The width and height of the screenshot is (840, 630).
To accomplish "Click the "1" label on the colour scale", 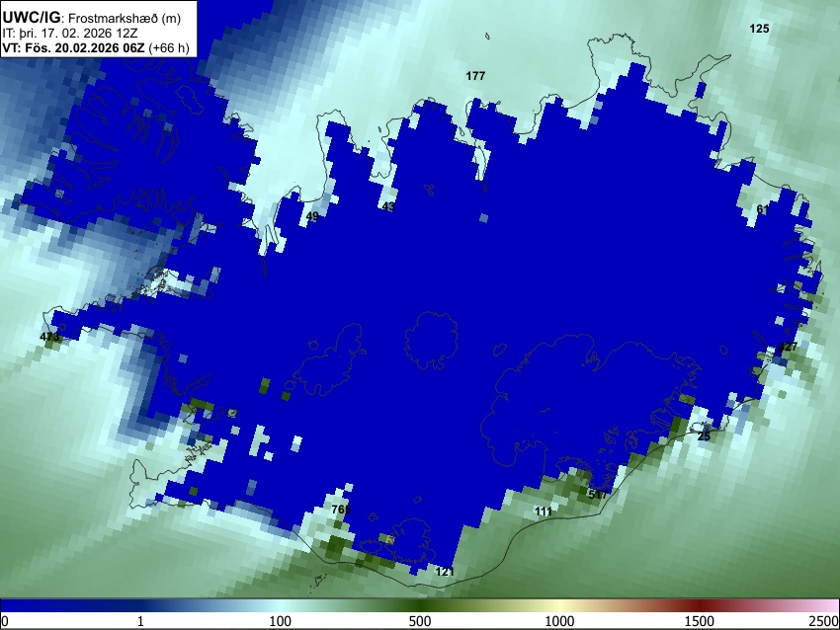I will (x=140, y=621).
